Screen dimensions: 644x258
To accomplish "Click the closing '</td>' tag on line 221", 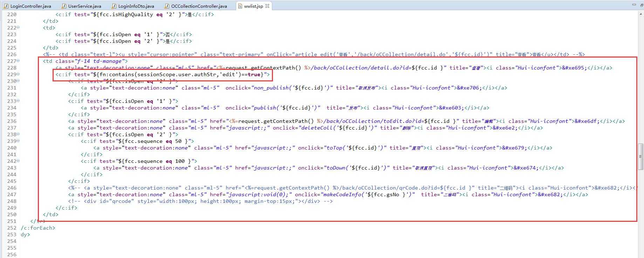I will pyautogui.click(x=50, y=21).
